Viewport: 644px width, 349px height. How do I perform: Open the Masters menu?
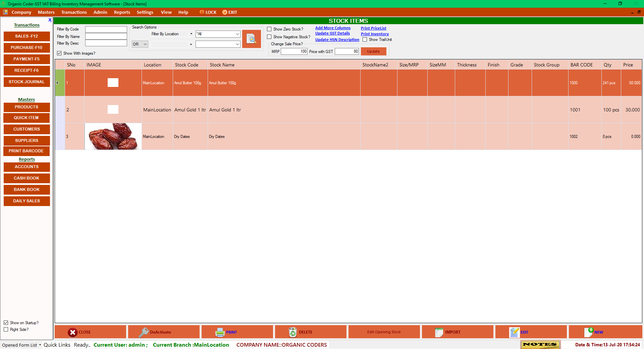[x=46, y=12]
